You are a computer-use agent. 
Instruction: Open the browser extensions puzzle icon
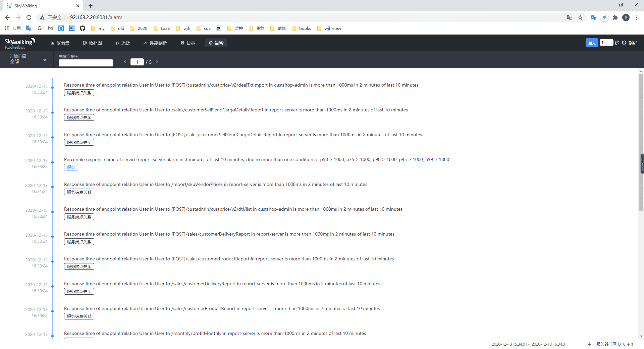[x=615, y=17]
